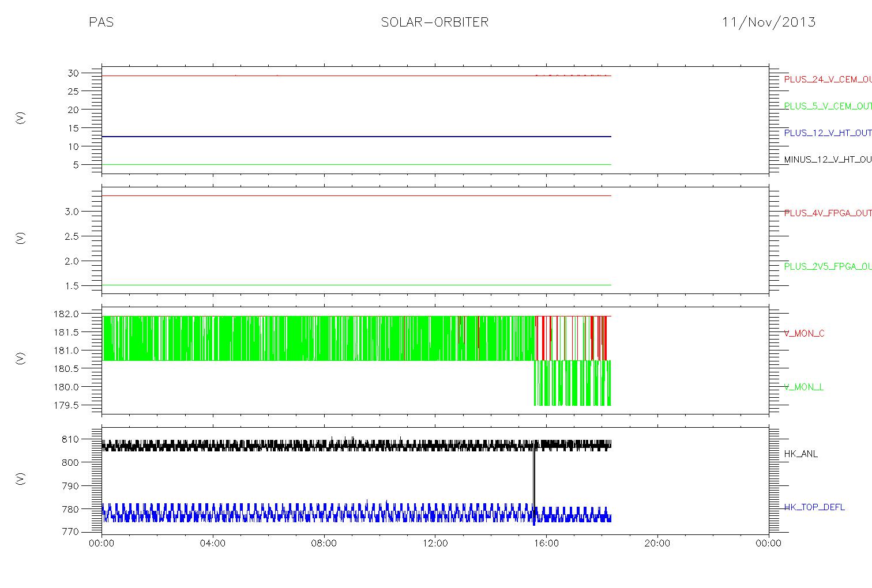The width and height of the screenshot is (872, 588).
Task: Click the 04:00 time axis label
Action: click(x=213, y=544)
